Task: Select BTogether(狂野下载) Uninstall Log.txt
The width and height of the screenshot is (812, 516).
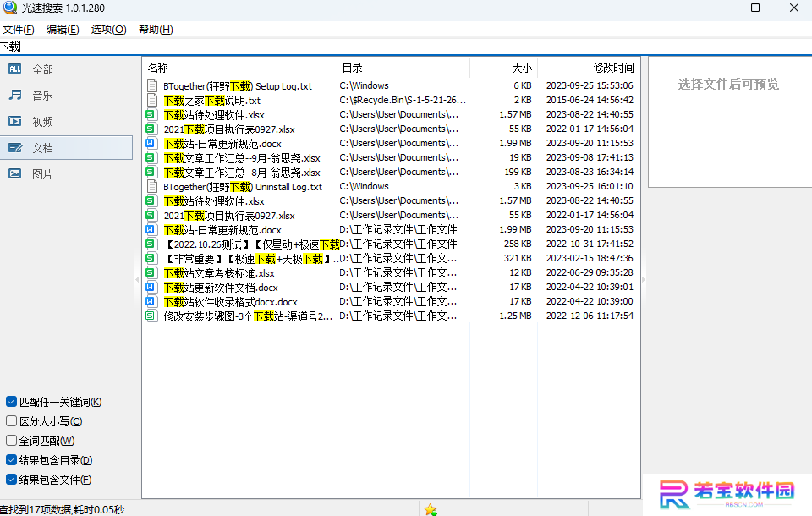Action: tap(243, 187)
